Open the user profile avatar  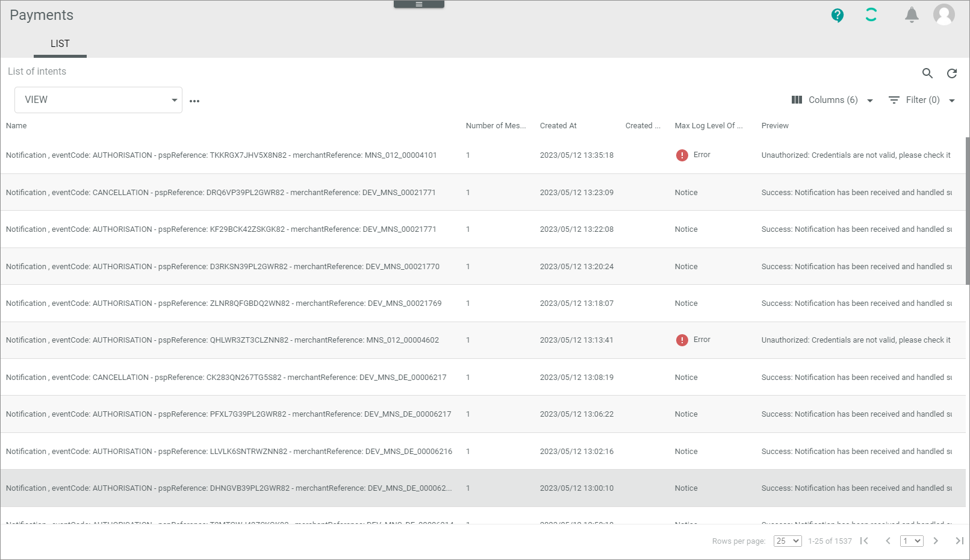click(944, 14)
